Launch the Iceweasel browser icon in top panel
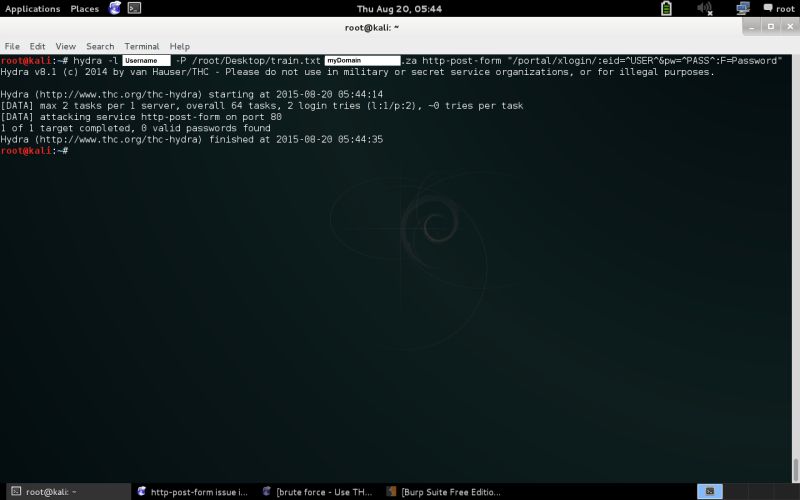The height and width of the screenshot is (500, 800). 115,8
